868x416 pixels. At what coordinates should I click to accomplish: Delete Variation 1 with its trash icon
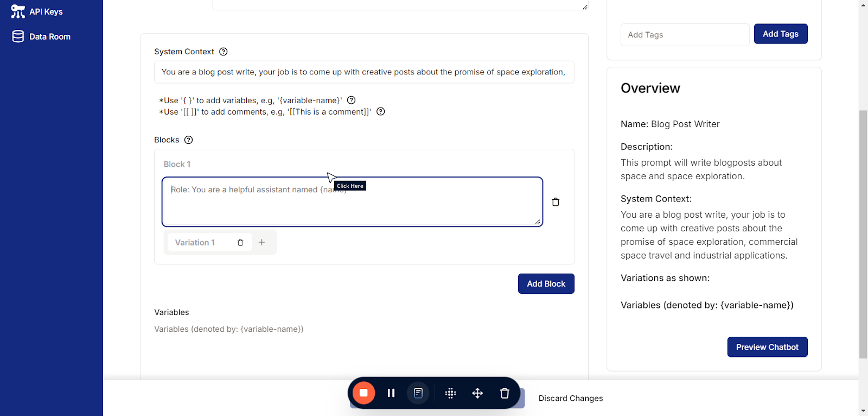(240, 243)
